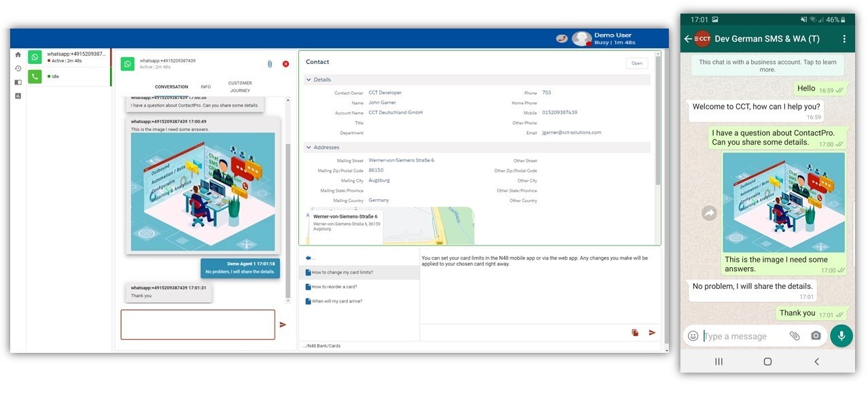The width and height of the screenshot is (868, 393).
Task: Attach a file using the paperclip icon
Action: pos(269,64)
